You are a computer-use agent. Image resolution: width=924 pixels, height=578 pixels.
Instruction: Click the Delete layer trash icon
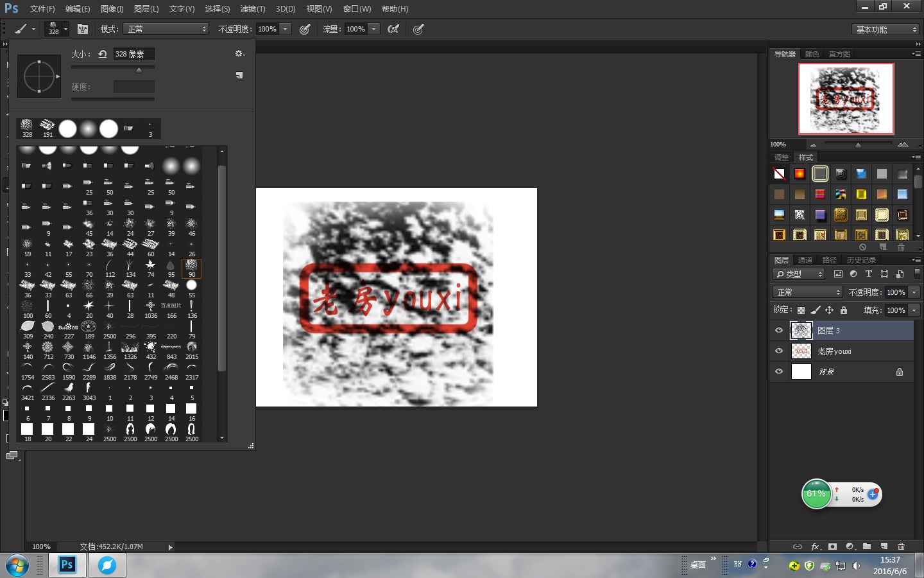tap(901, 547)
